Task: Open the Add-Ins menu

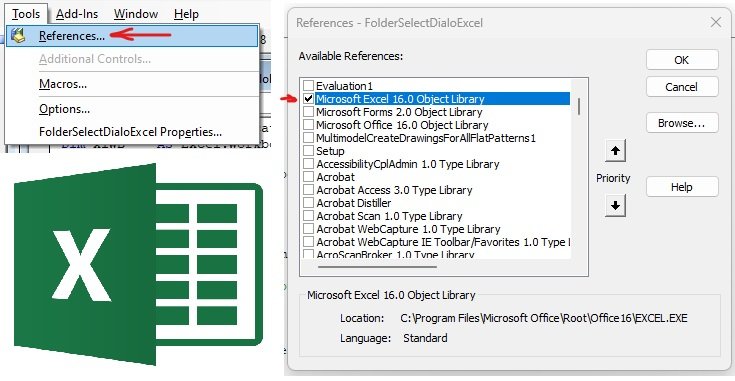Action: (77, 14)
